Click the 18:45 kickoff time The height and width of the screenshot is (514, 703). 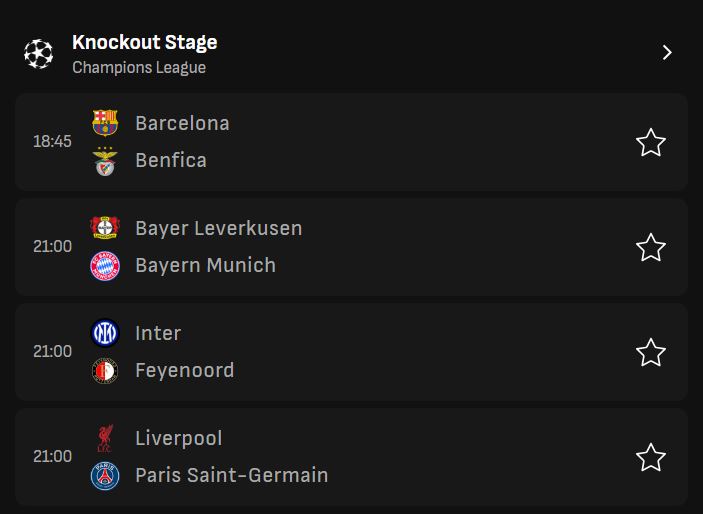coord(52,142)
